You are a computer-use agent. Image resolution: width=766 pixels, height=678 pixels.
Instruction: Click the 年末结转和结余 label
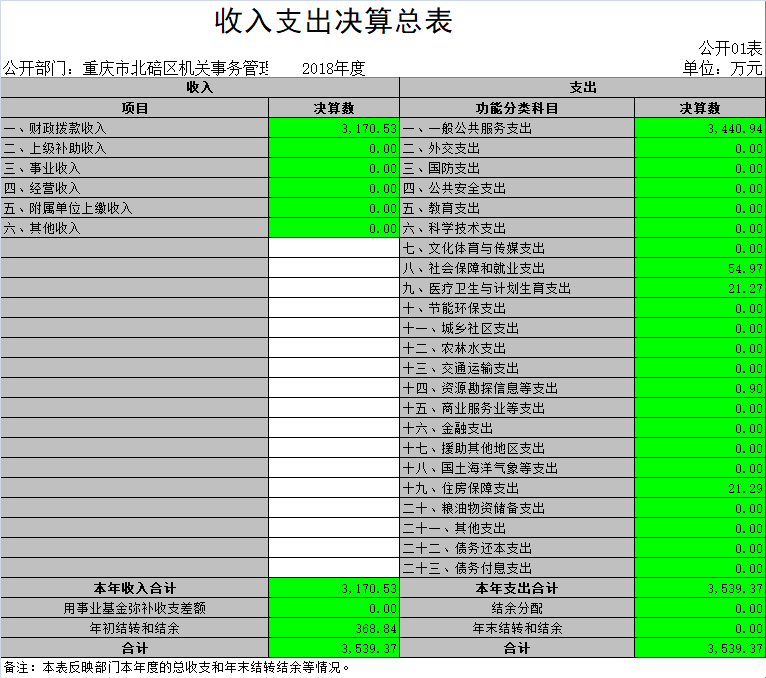(x=517, y=629)
